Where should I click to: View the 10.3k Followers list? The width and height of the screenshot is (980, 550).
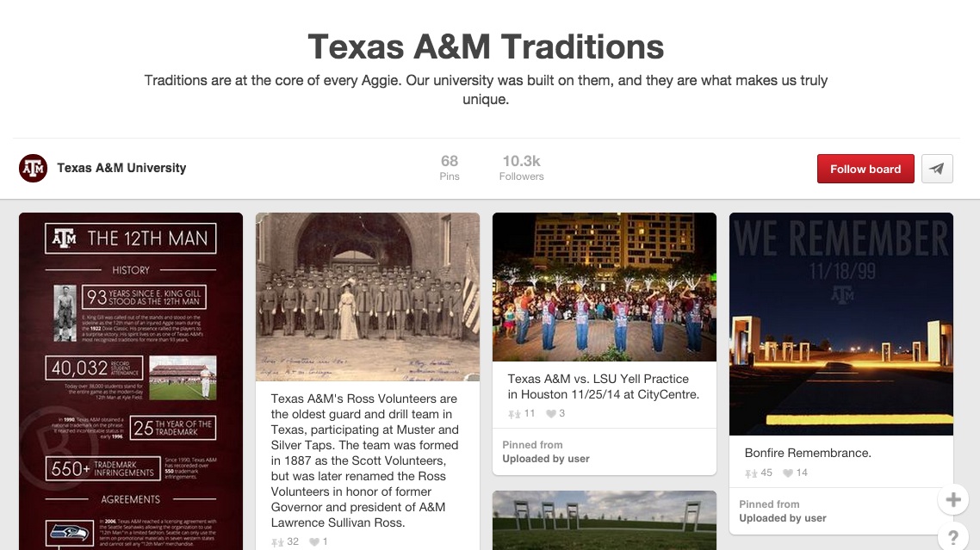click(x=521, y=168)
